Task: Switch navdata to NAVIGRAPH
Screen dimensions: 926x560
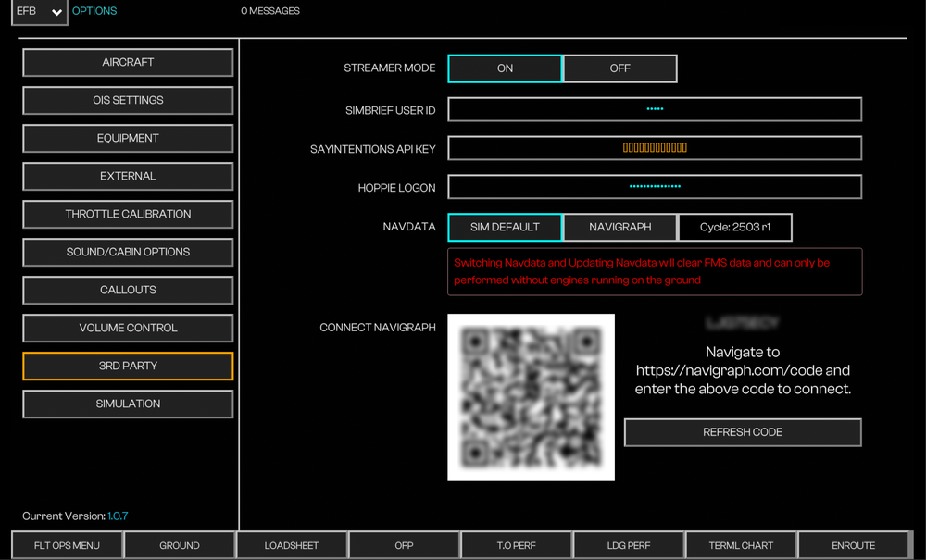Action: [x=619, y=227]
